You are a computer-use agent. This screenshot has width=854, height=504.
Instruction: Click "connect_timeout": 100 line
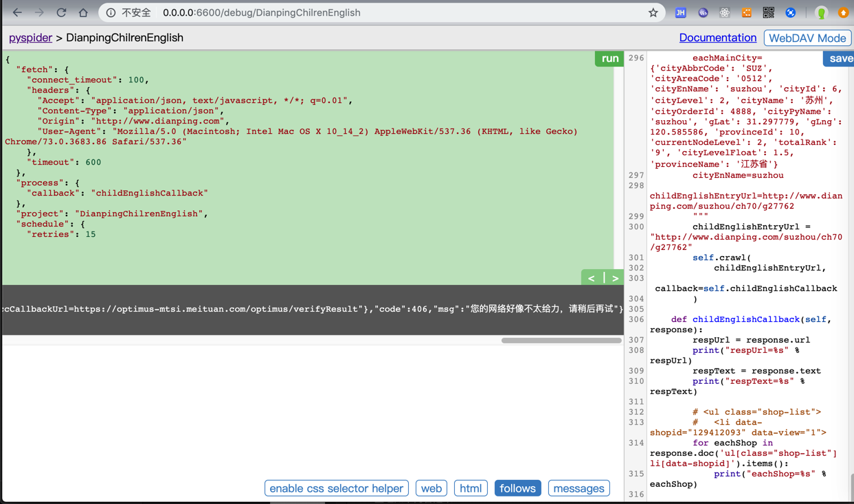pyautogui.click(x=88, y=80)
